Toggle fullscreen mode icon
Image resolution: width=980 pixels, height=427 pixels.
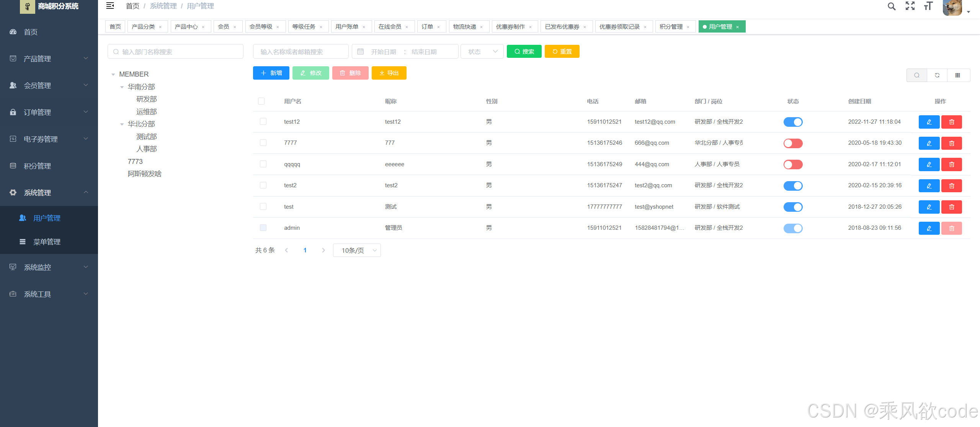coord(910,6)
